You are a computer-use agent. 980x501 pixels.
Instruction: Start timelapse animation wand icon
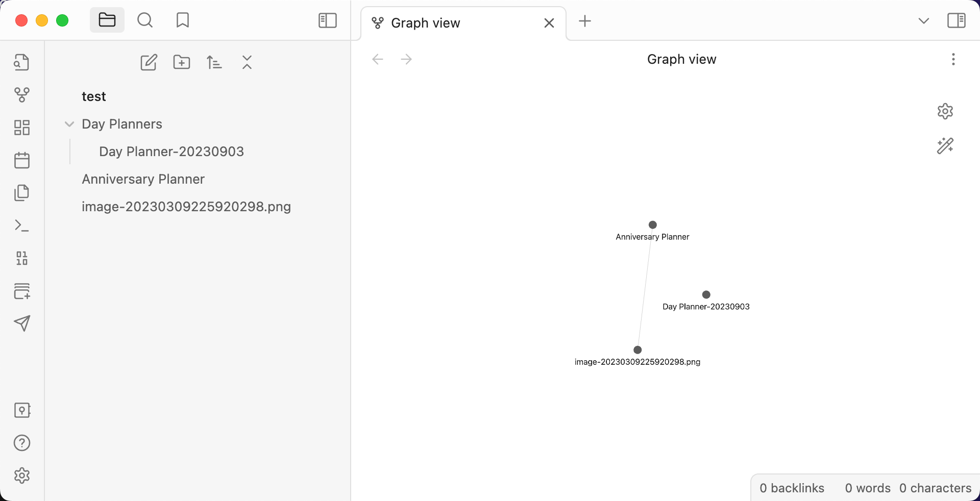(945, 146)
